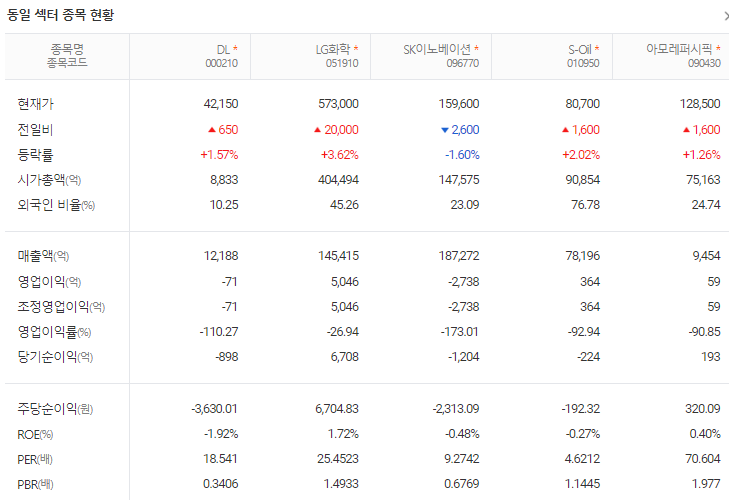Select the 매출액(억) row label
The width and height of the screenshot is (729, 500).
point(43,256)
